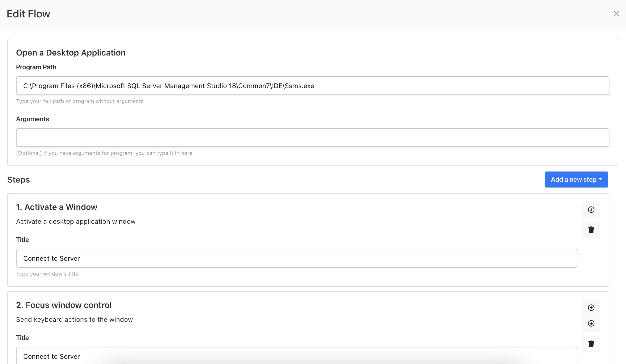
Task: Delete the Focus window control step
Action: (x=591, y=344)
